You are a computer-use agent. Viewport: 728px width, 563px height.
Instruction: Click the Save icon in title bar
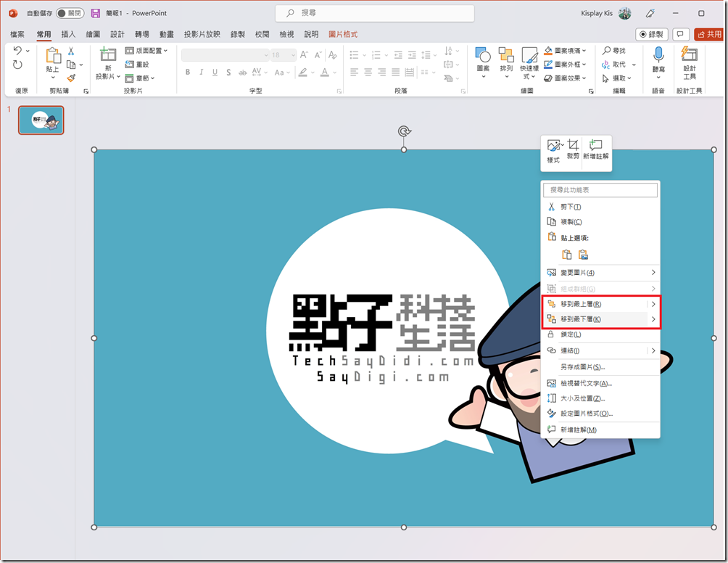coord(96,13)
